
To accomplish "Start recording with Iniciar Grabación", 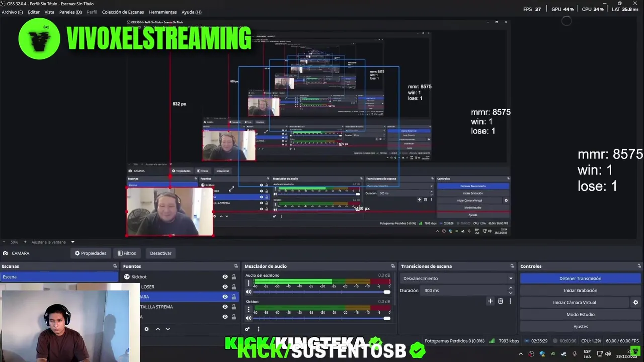I will tap(580, 290).
